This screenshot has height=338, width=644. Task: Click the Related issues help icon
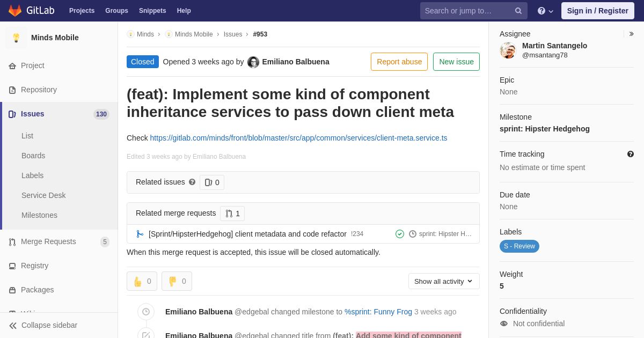click(x=192, y=182)
